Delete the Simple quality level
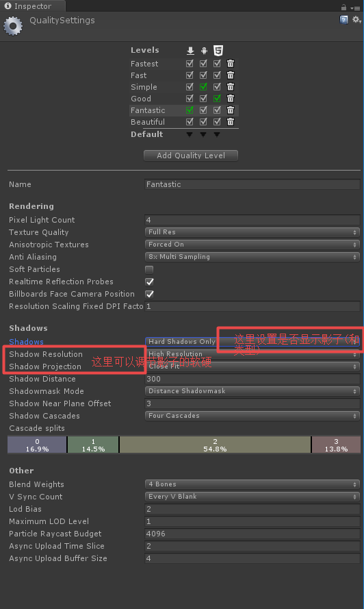 [231, 86]
